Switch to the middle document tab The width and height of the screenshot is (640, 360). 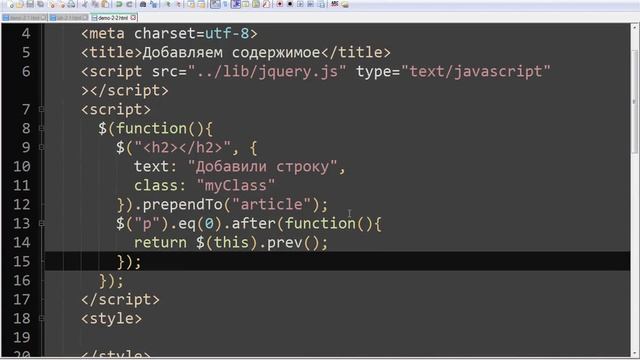pos(69,18)
